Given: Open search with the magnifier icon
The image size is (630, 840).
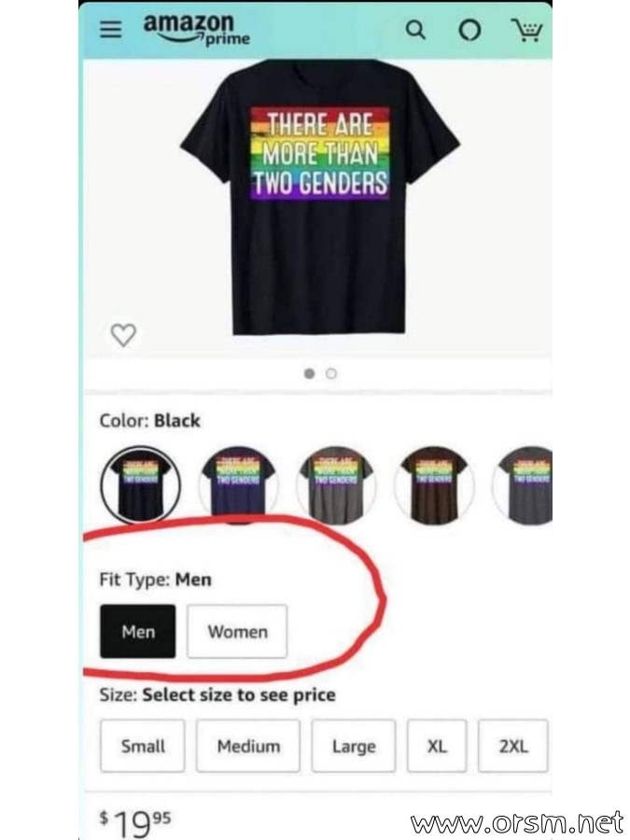Looking at the screenshot, I should 415,30.
